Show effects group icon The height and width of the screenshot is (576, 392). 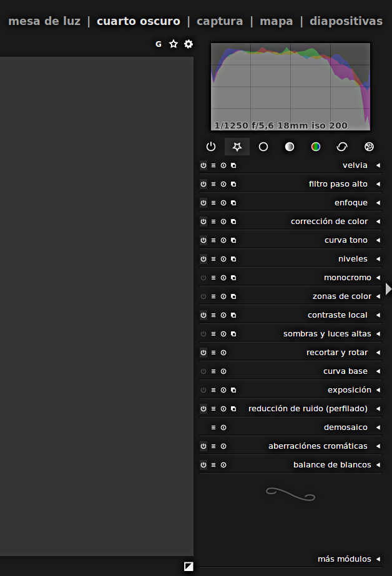[369, 147]
